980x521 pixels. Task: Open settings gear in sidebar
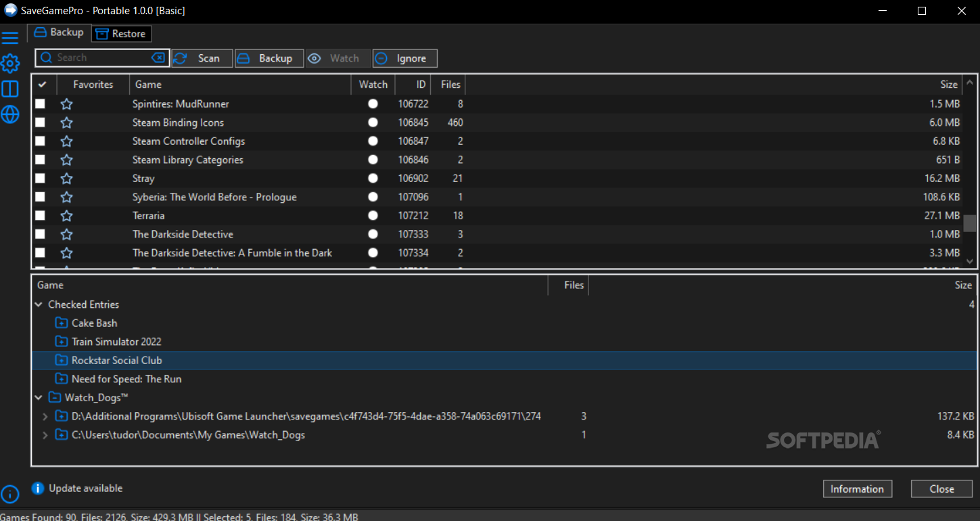(x=9, y=64)
